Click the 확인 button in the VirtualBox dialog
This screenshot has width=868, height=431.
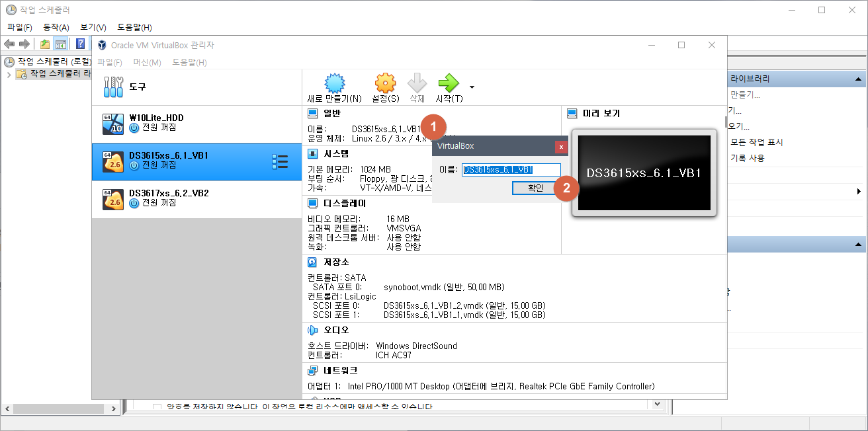[536, 188]
